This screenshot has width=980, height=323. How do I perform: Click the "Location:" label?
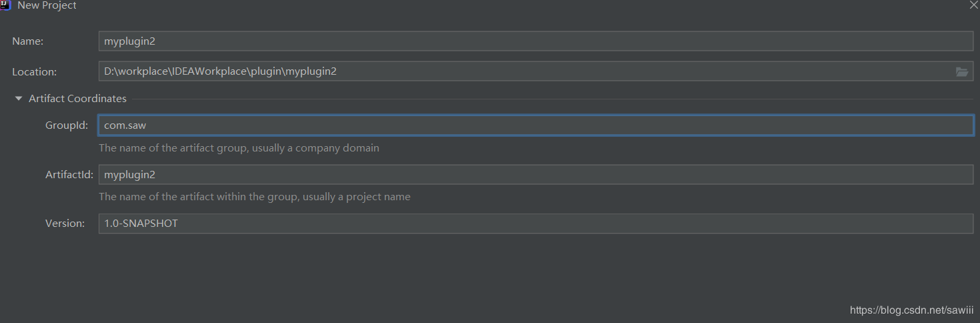(34, 72)
